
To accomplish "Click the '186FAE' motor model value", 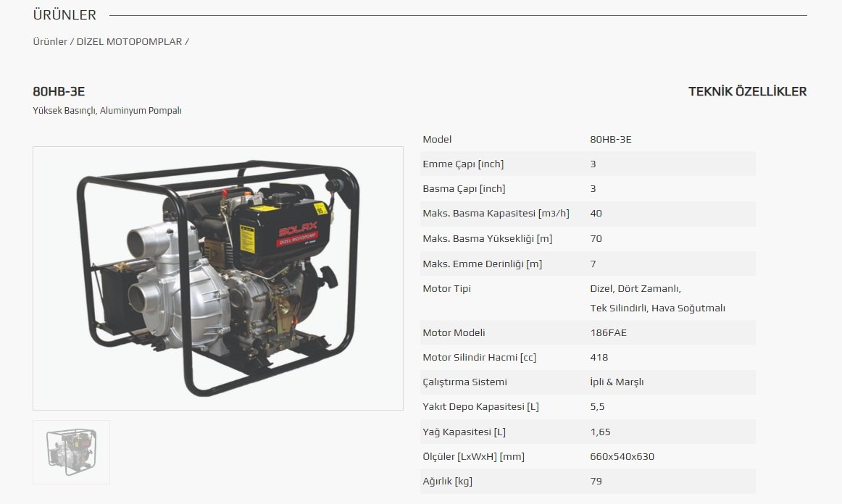I will [x=609, y=332].
